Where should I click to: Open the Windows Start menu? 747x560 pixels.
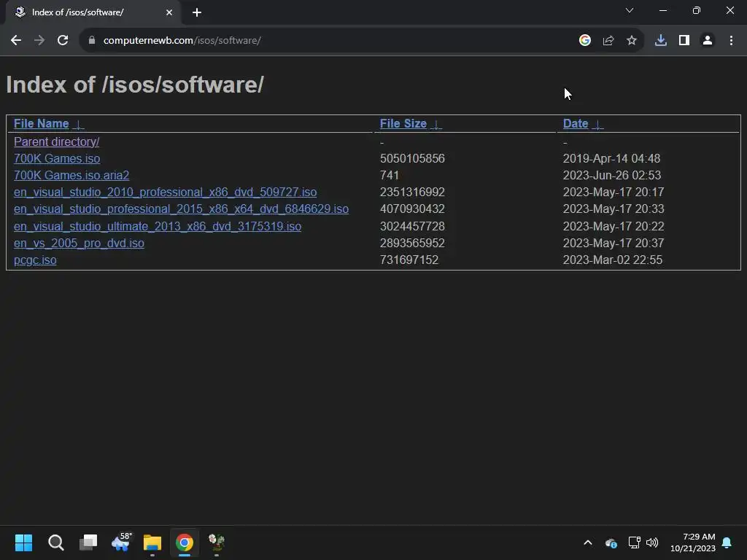click(x=23, y=542)
